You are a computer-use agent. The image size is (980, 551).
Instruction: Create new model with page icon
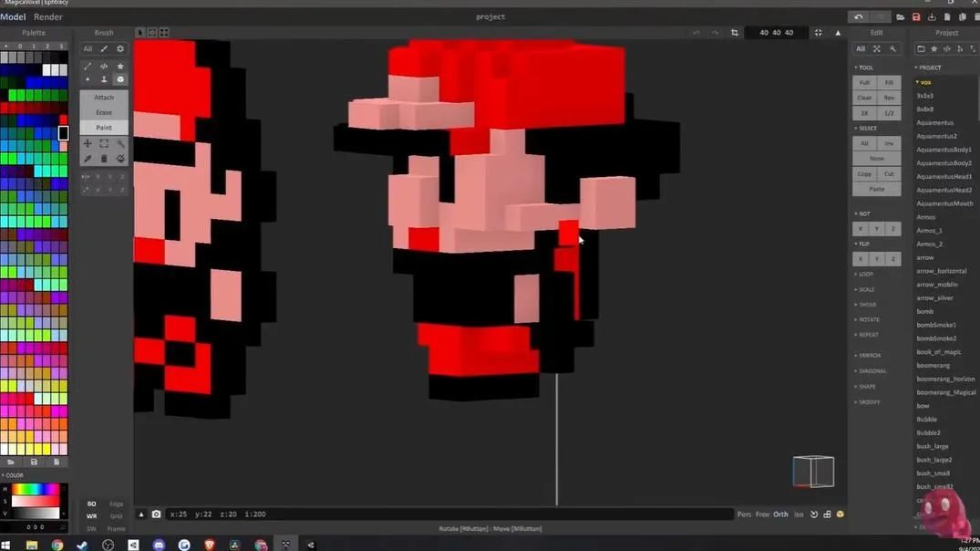[947, 17]
